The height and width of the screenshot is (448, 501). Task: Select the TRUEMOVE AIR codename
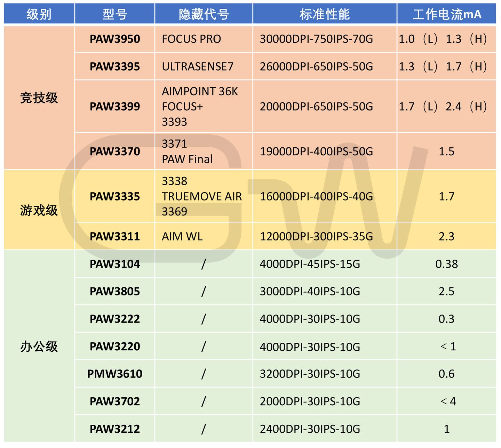point(202,196)
